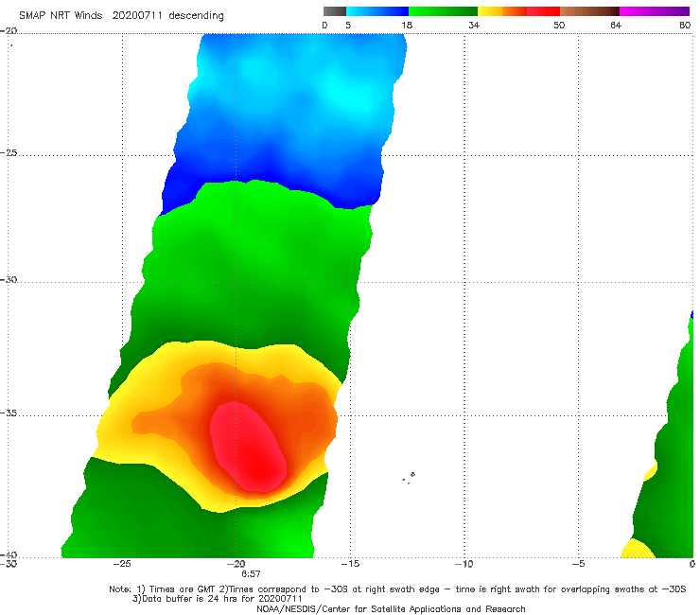This screenshot has height=615, width=700.
Task: Click the note "3)Data buffer is 24 hrs for 20200711"
Action: [218, 599]
